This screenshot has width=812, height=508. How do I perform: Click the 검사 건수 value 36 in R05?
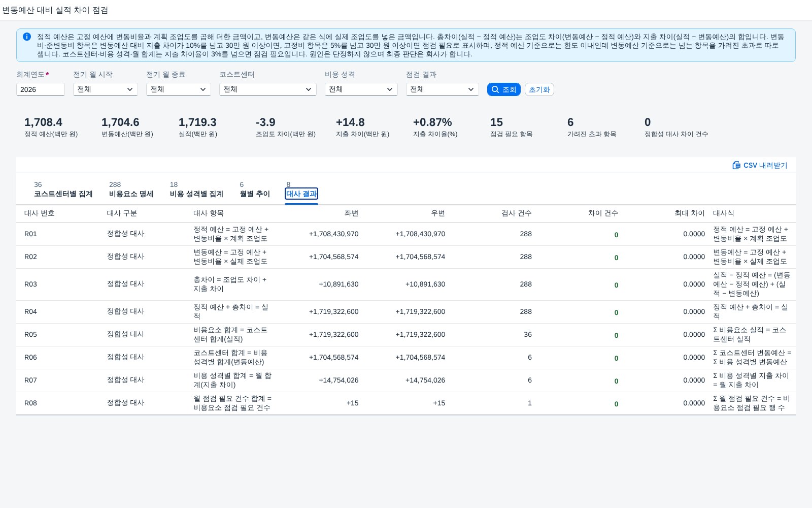click(x=528, y=335)
